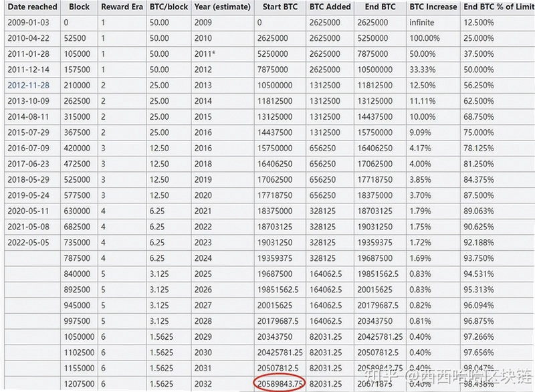Screen dimensions: 535x392
Task: Click the block 420000 cell
Action: (77, 148)
